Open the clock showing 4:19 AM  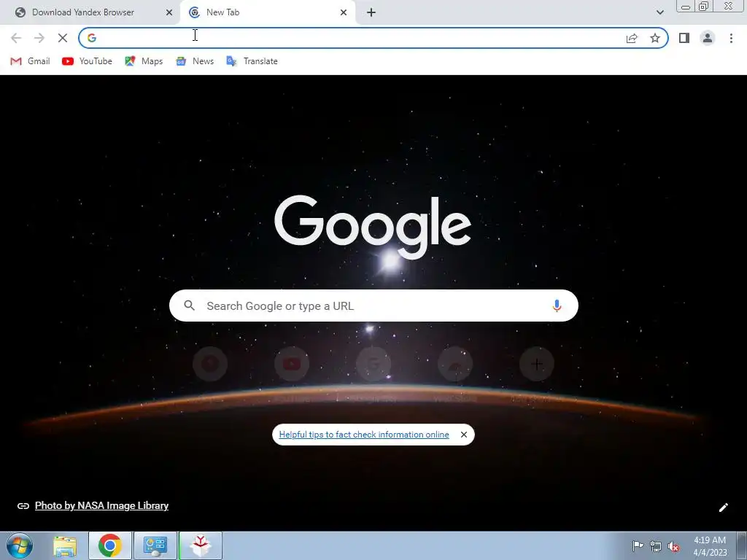point(710,546)
